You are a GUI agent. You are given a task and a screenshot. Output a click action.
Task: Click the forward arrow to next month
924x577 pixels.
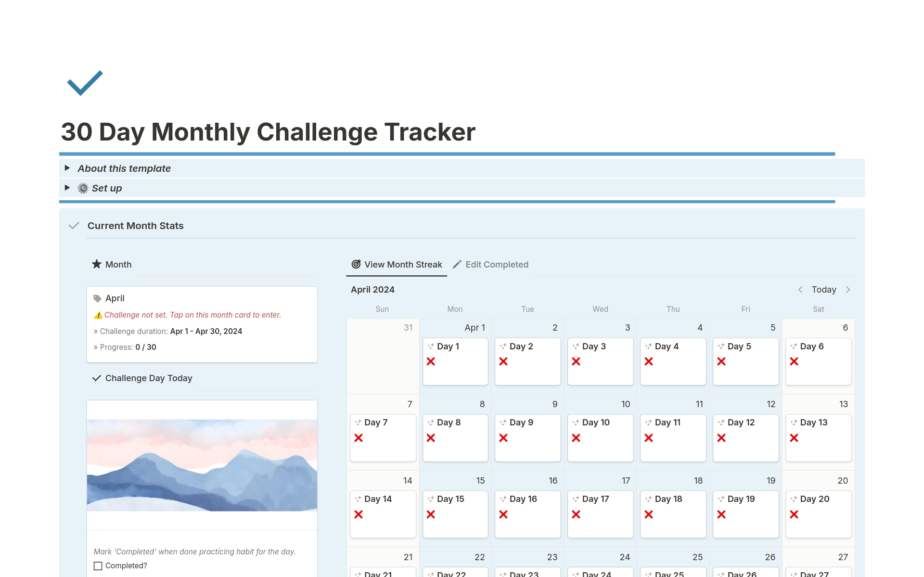coord(850,289)
